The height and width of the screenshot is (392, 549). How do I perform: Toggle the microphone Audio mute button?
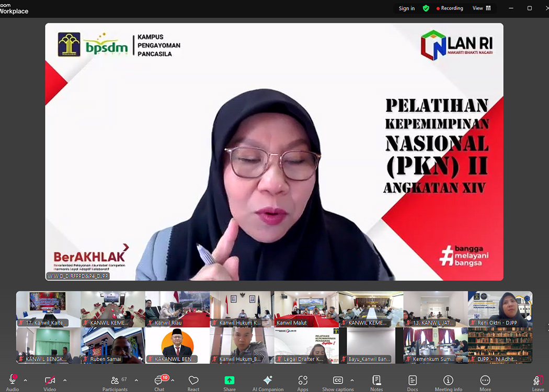tap(13, 381)
